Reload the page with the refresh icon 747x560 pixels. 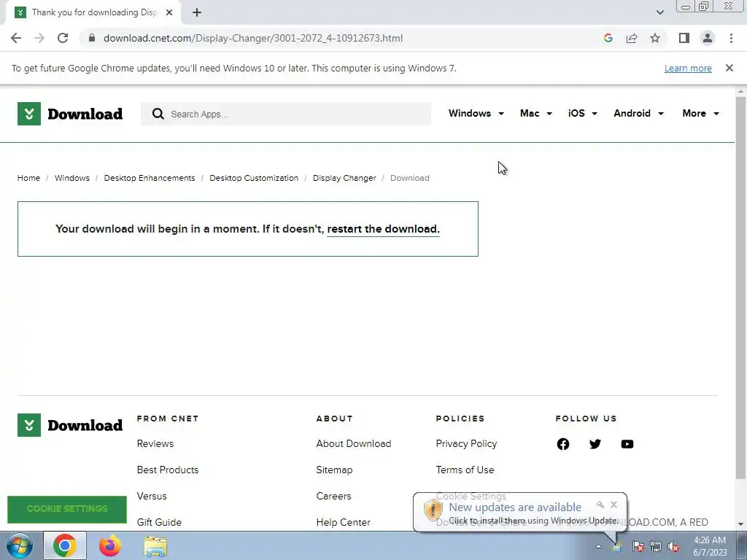point(63,38)
